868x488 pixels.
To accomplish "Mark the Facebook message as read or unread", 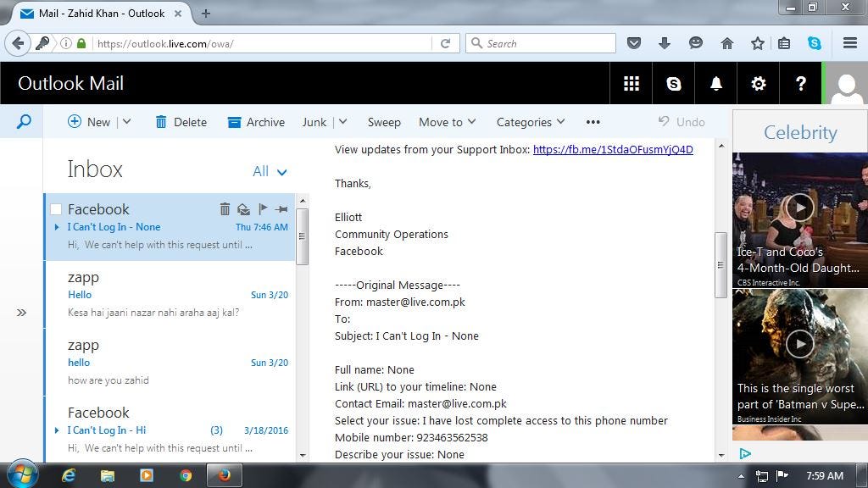I will 243,209.
